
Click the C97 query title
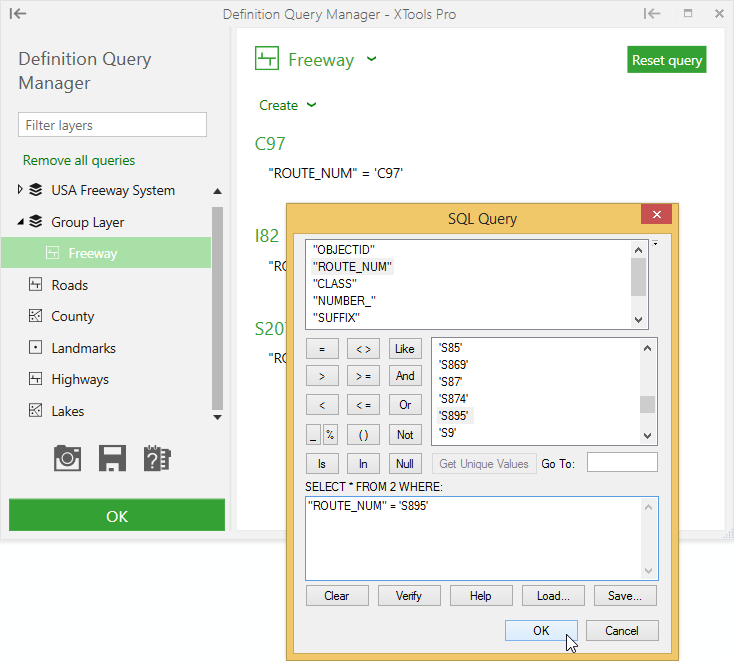(x=270, y=143)
